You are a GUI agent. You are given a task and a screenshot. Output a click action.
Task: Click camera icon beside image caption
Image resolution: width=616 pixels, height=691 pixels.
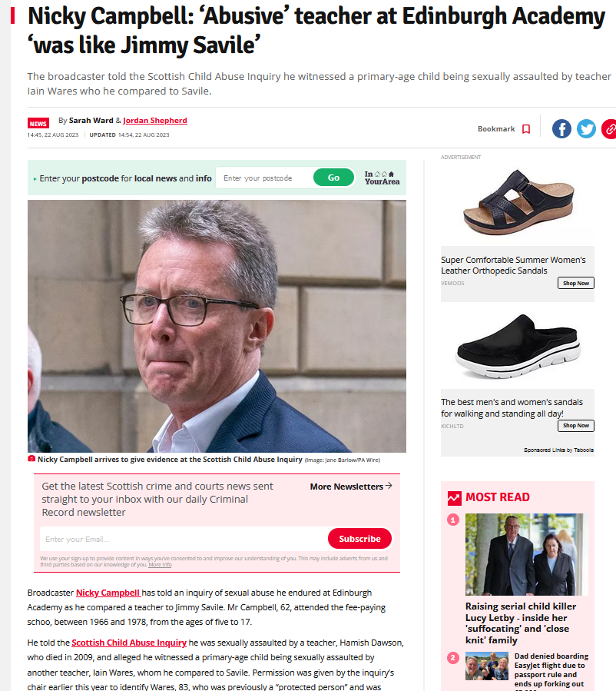point(31,459)
